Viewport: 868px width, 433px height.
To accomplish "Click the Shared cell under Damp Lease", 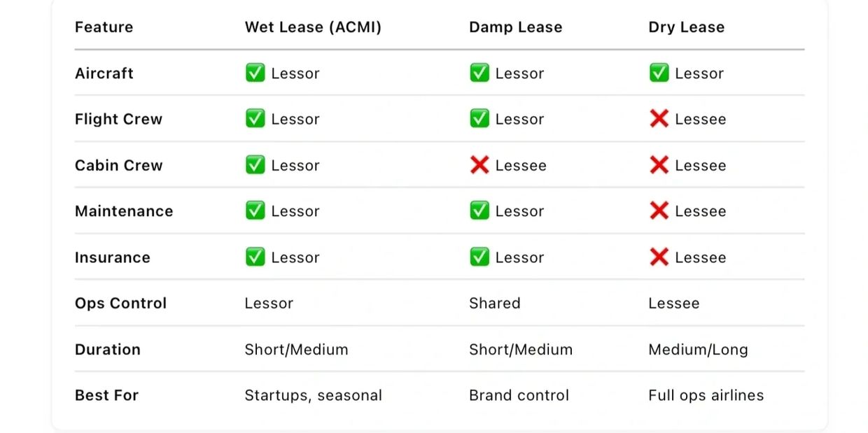I will click(x=494, y=303).
